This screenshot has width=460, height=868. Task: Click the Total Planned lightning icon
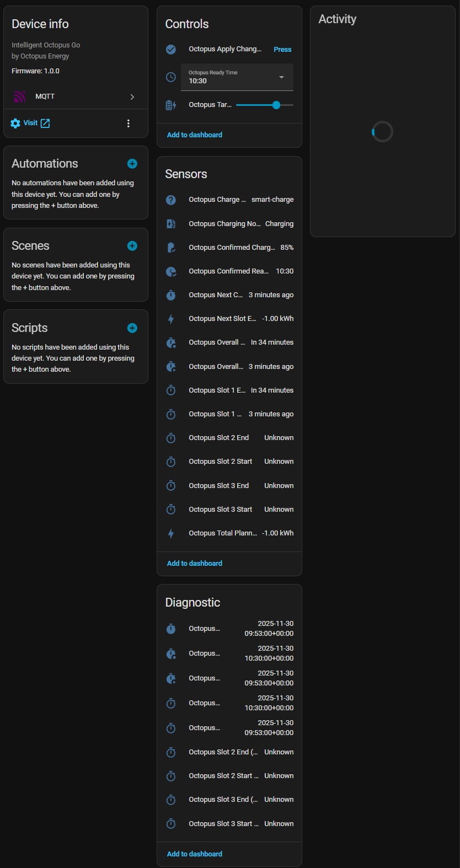click(171, 533)
